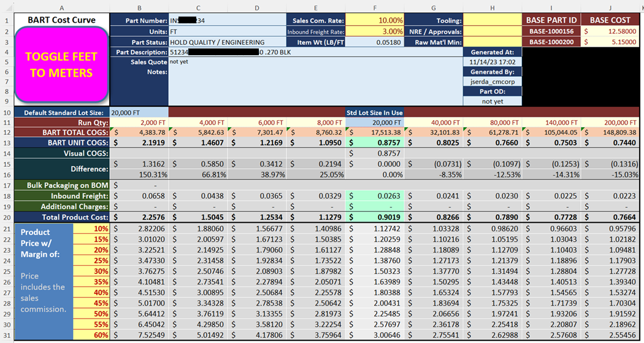This screenshot has height=343, width=644.
Task: Select the highlighted Run Qty cell 20,000 FT in row 11
Action: click(375, 122)
